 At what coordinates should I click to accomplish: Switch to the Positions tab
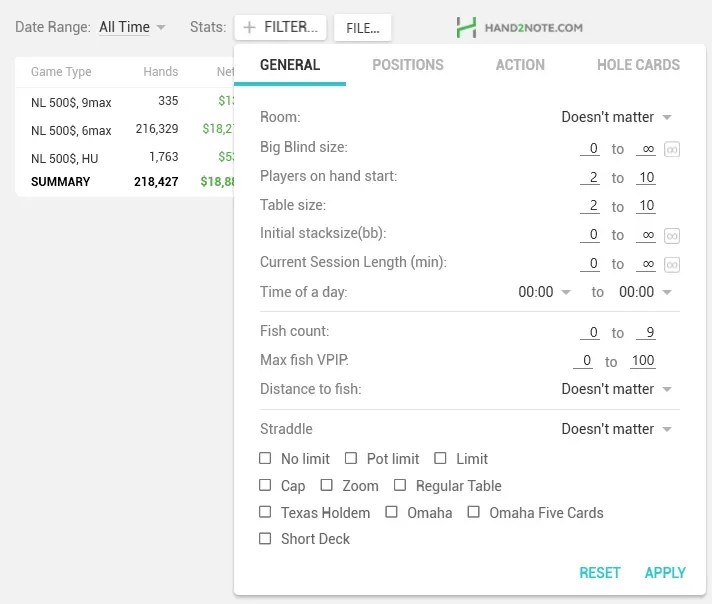407,65
